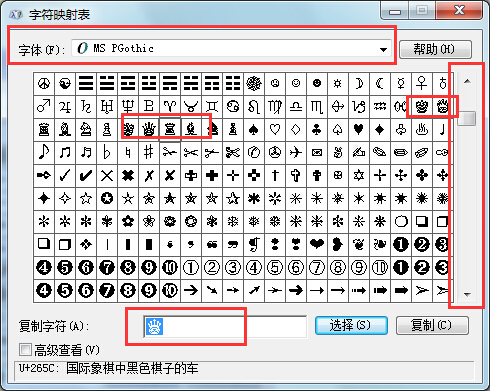Click the 选择(S) select button
Screen dimensions: 490x391
coord(351,325)
